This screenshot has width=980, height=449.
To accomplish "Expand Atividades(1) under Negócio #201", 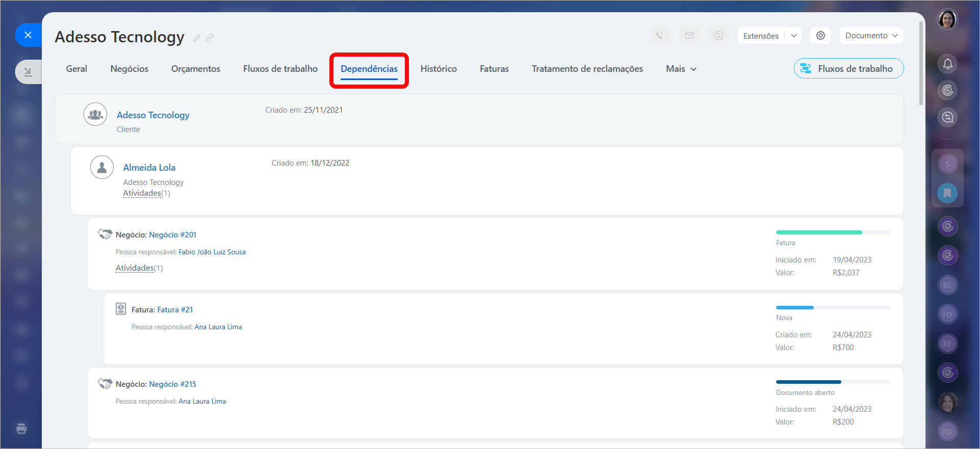I will point(139,268).
